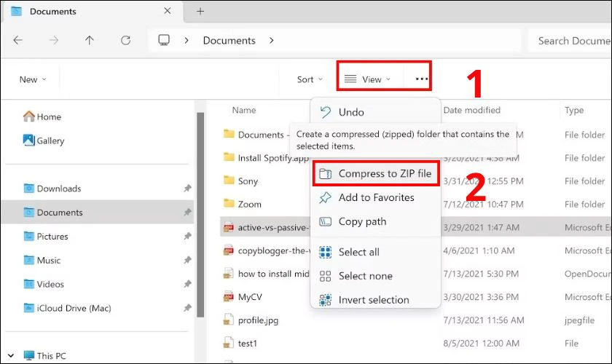This screenshot has height=364, width=612.
Task: Choose Compress to ZIP file
Action: click(376, 173)
